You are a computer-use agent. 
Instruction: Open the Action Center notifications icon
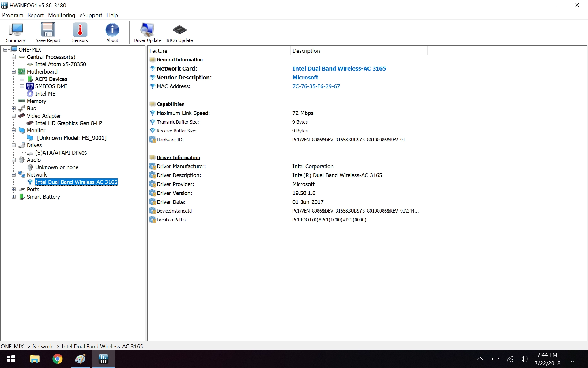pyautogui.click(x=572, y=359)
